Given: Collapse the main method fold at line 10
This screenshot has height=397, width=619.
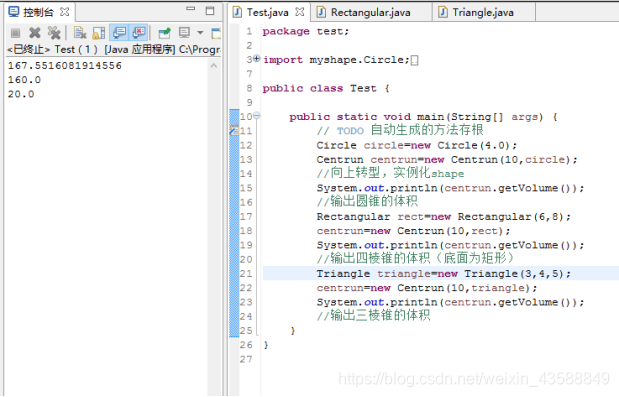Looking at the screenshot, I should [257, 115].
